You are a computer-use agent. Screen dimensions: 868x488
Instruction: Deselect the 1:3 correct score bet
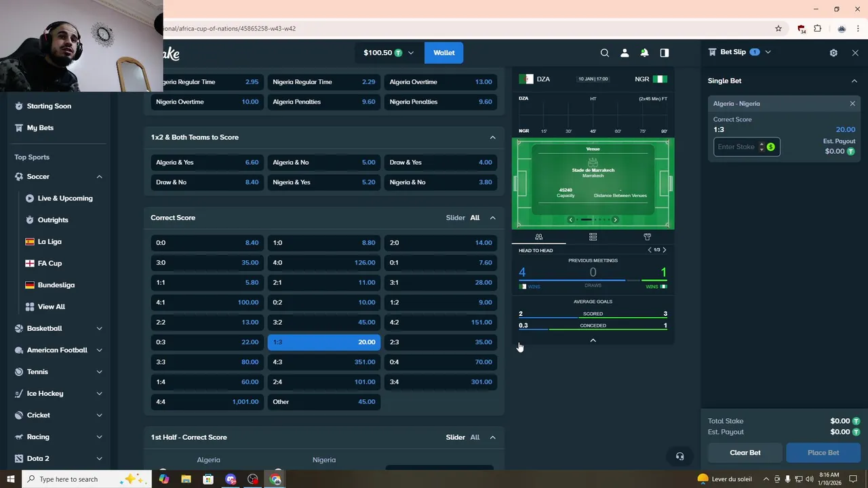[324, 342]
